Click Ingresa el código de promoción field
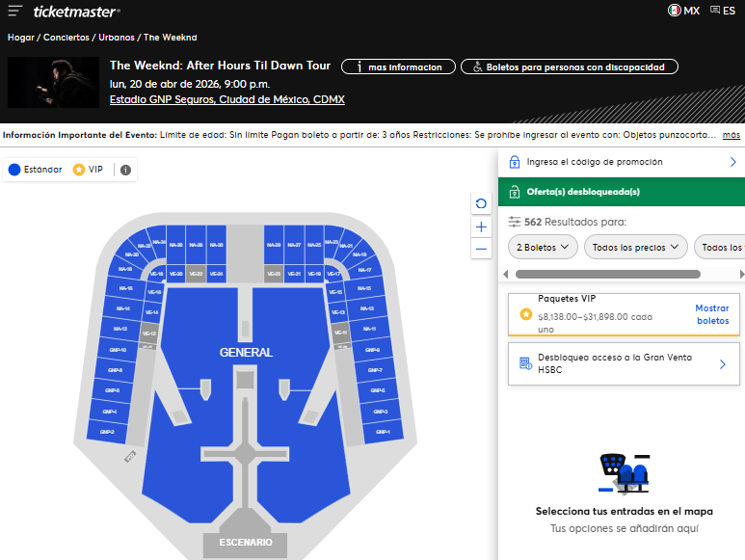Screen dimensions: 745x560 click(x=622, y=162)
